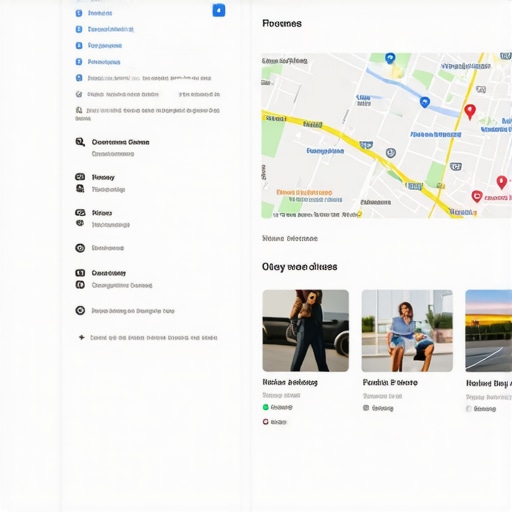Click the magnifying glass icon in the left panel

click(x=80, y=142)
